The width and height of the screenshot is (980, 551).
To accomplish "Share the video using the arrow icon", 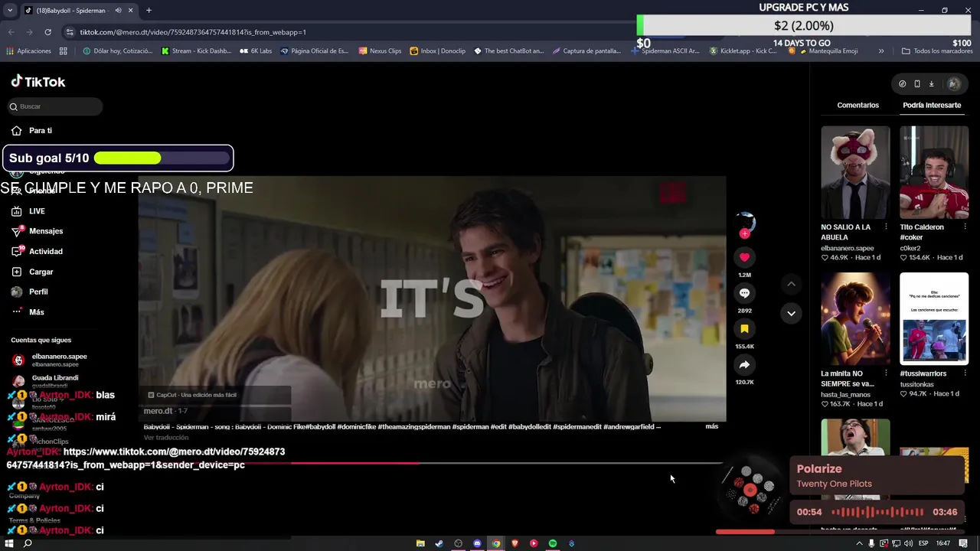I will 744,365.
